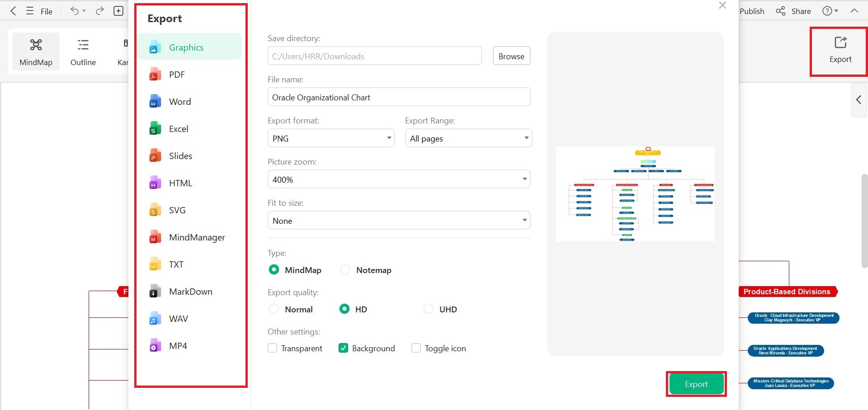Screen dimensions: 868x410
Task: Click the canvas vertical scrollbar
Action: click(x=864, y=221)
